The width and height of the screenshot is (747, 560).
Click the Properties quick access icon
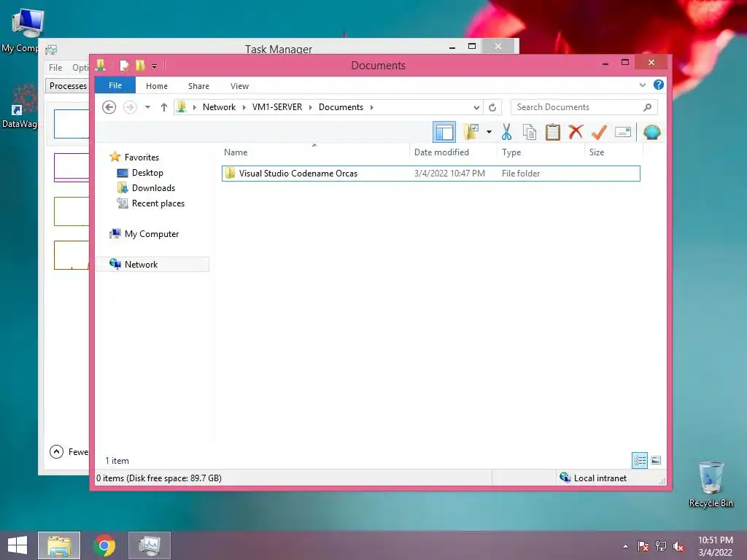[124, 65]
